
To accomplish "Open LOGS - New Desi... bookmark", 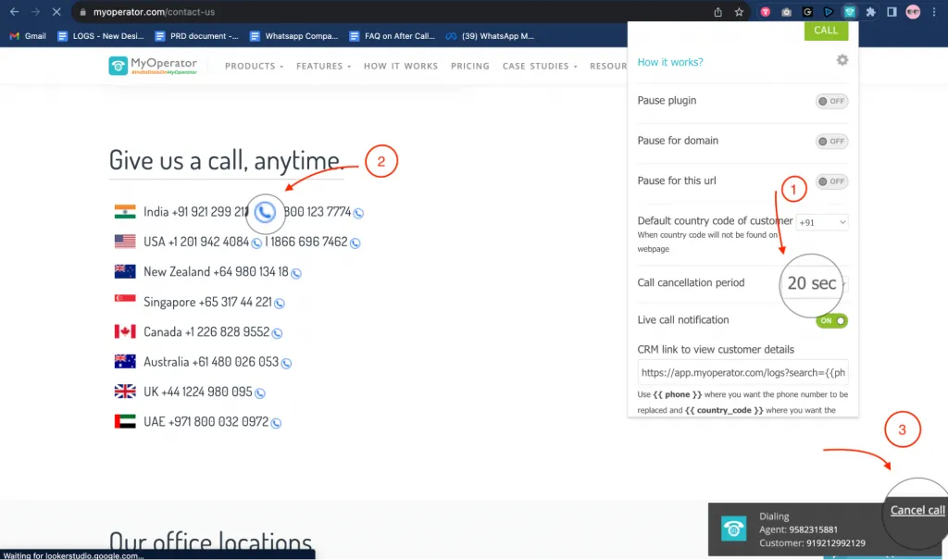I will 101,36.
